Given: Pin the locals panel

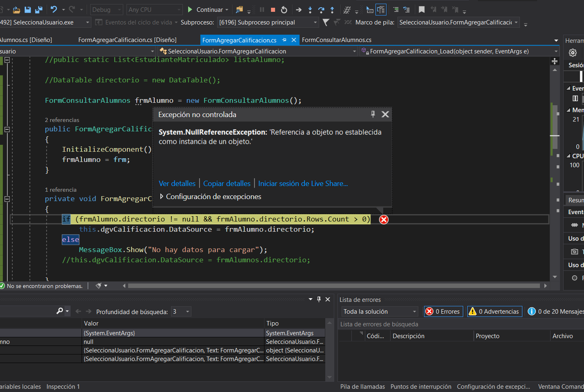Looking at the screenshot, I should [x=319, y=299].
